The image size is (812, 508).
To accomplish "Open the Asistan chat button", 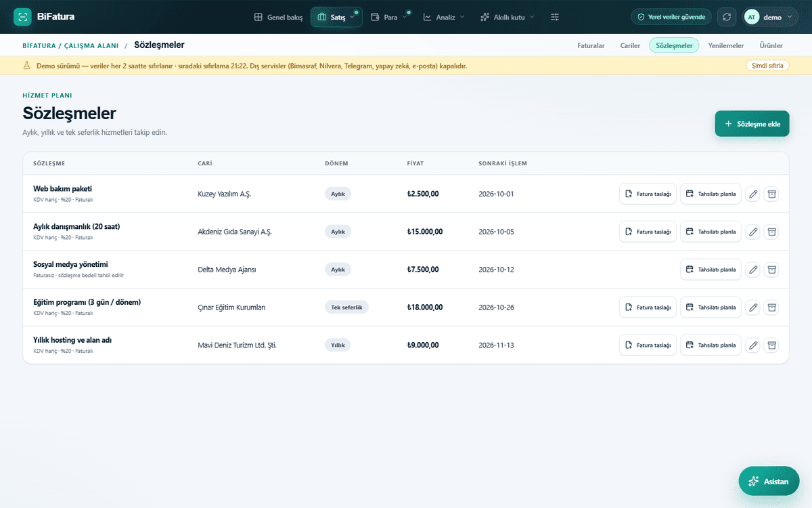I will [x=769, y=482].
